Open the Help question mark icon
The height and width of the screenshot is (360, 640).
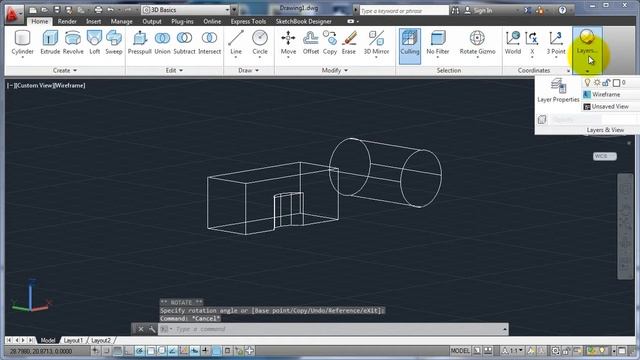[x=562, y=10]
